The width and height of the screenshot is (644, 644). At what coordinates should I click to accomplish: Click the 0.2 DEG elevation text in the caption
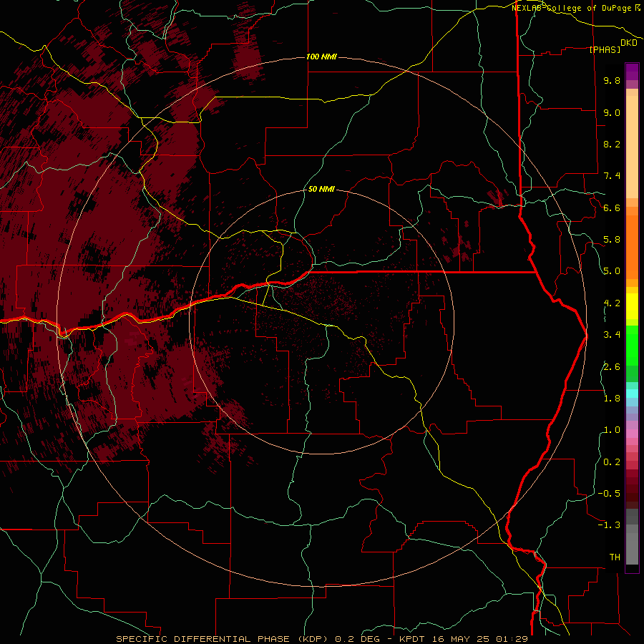click(357, 639)
